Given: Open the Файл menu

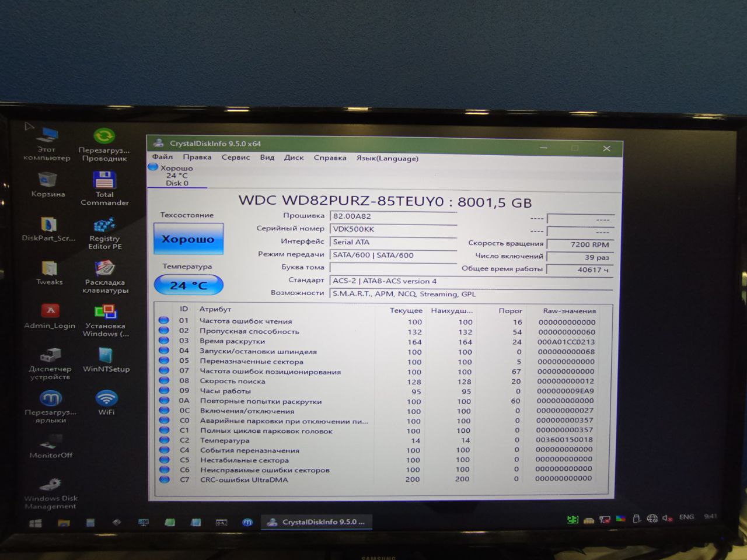Looking at the screenshot, I should click(162, 157).
